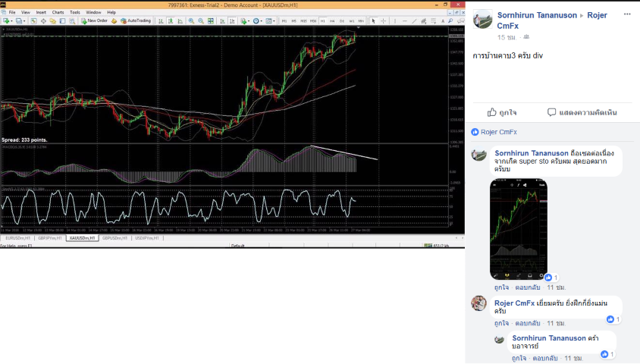
Task: Show the Data Window panel
Action: point(43,20)
